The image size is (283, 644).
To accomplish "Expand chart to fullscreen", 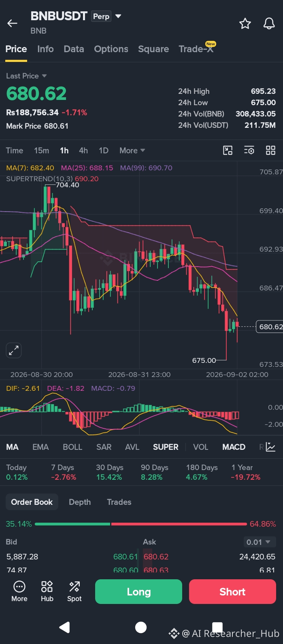I will click(14, 350).
